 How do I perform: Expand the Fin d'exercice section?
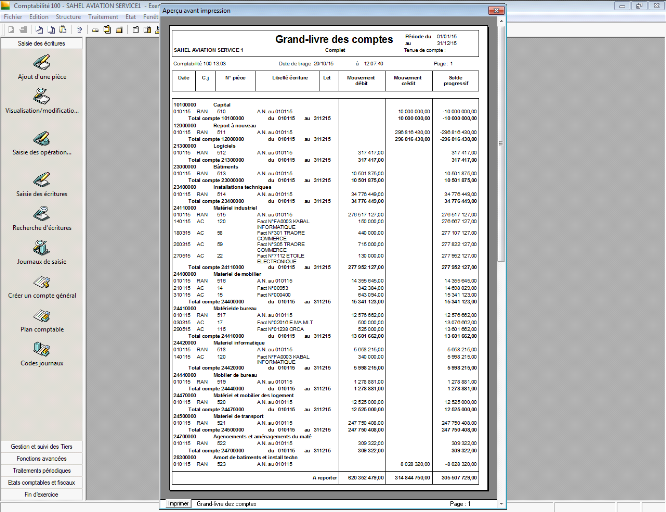coord(42,494)
